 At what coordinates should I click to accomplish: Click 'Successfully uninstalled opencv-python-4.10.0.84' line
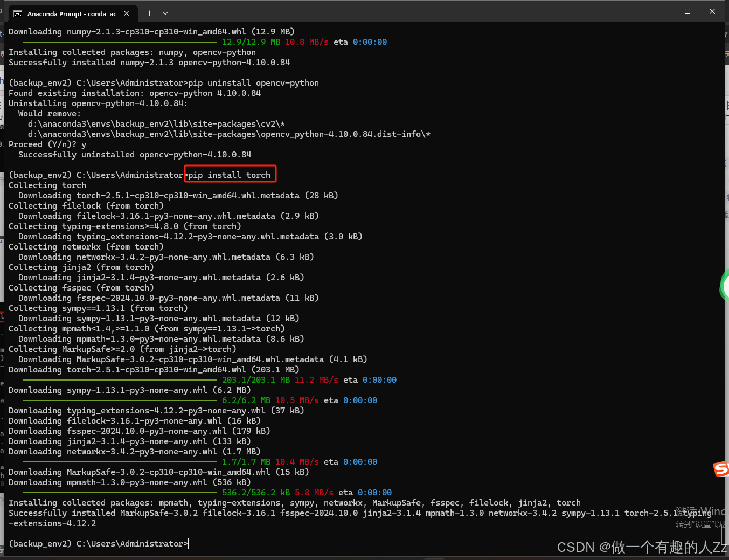tap(135, 155)
